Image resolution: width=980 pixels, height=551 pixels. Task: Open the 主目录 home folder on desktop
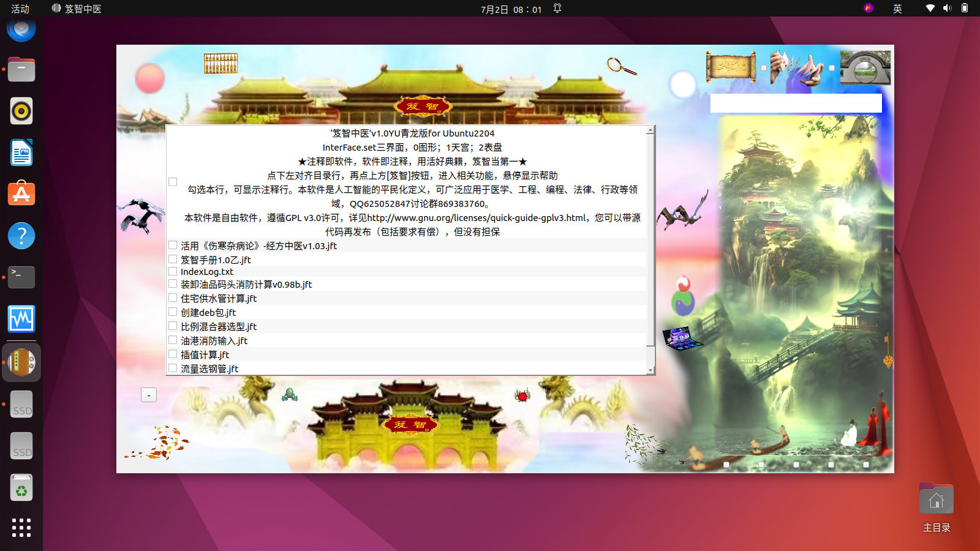(x=937, y=507)
